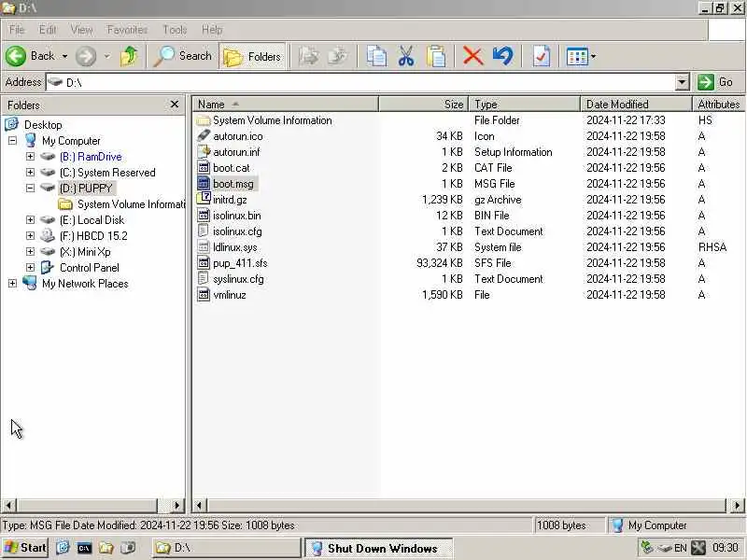
Task: Click the EN language indicator in tray
Action: tap(681, 548)
